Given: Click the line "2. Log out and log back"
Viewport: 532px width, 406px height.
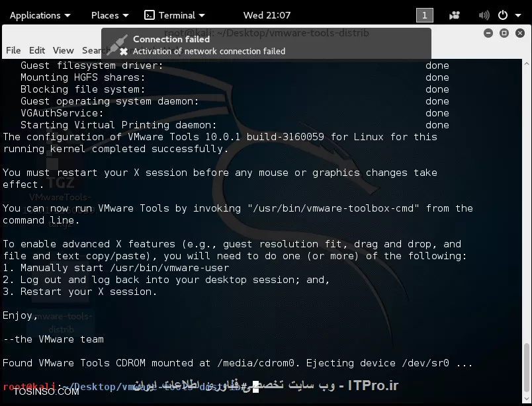Looking at the screenshot, I should 166,280.
